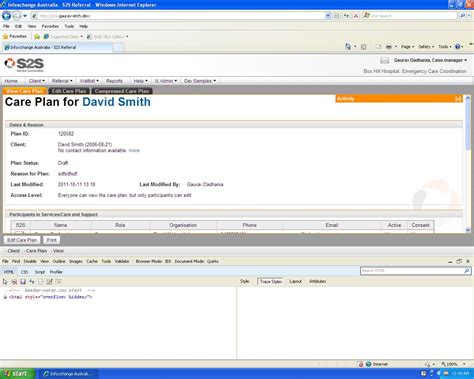Open the Page command bar dropdown
This screenshot has width=474, height=379.
pos(407,47)
